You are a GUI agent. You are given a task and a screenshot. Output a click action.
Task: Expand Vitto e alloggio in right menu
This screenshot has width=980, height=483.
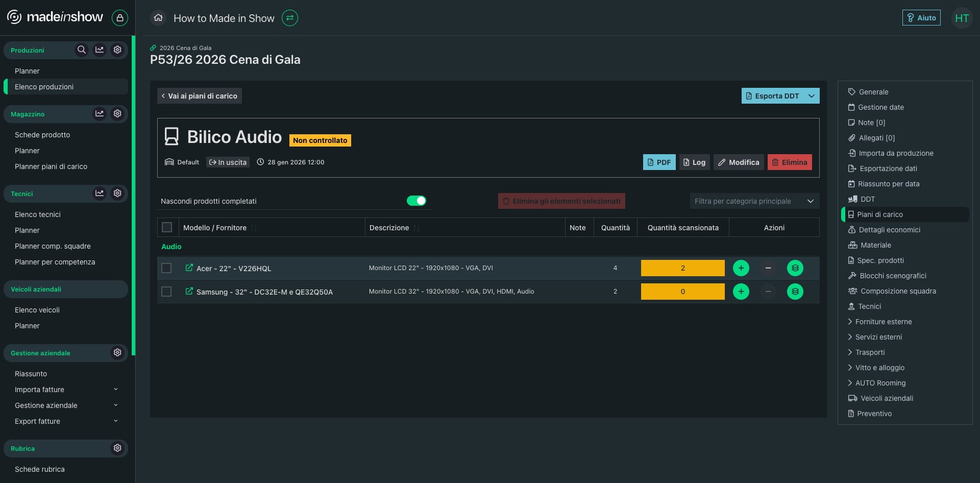pos(876,368)
